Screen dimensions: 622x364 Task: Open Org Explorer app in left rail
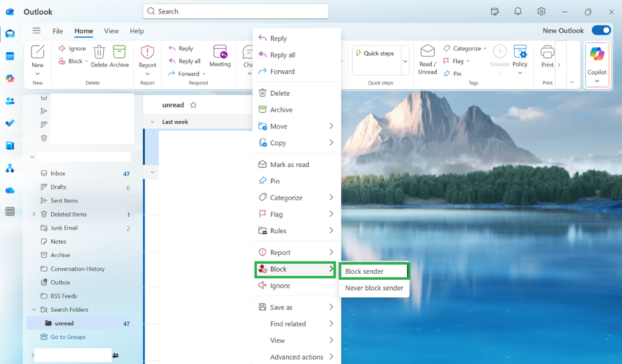click(x=10, y=168)
